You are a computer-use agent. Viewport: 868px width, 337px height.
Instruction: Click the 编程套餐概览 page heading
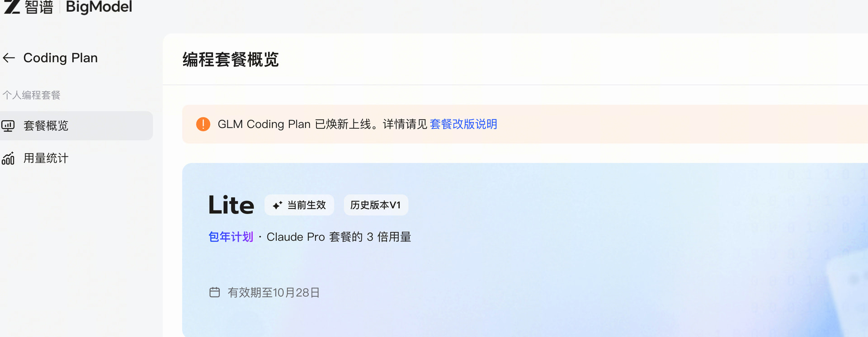click(x=231, y=60)
